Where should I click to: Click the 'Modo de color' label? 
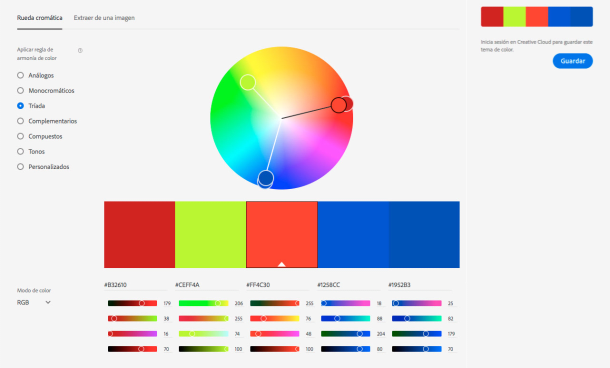tap(34, 291)
